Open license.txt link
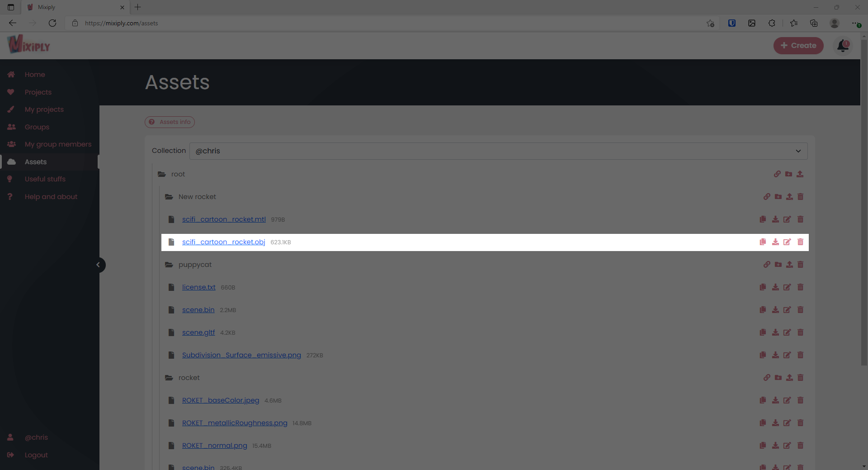Viewport: 868px width, 470px height. [199, 287]
